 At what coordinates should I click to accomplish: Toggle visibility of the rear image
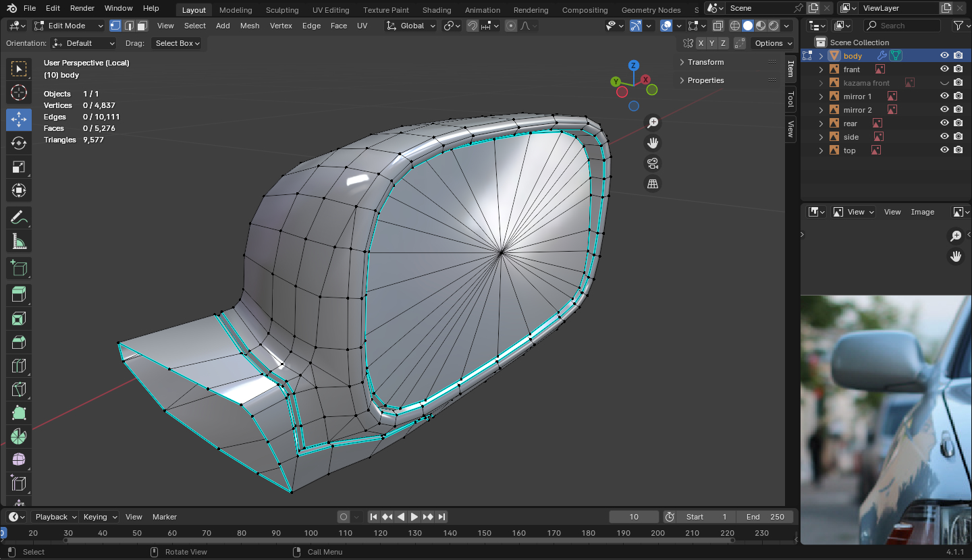(x=944, y=123)
